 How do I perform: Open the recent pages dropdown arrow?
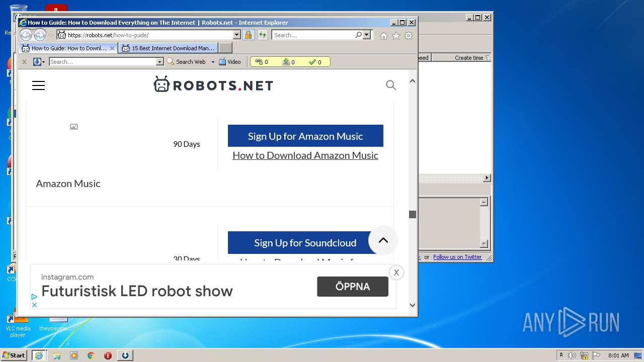pos(51,35)
